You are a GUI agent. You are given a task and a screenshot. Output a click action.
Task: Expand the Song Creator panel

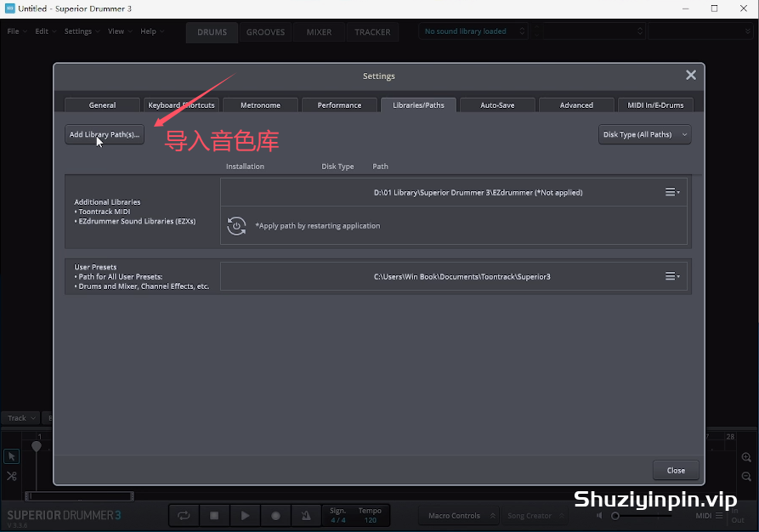[x=535, y=516]
